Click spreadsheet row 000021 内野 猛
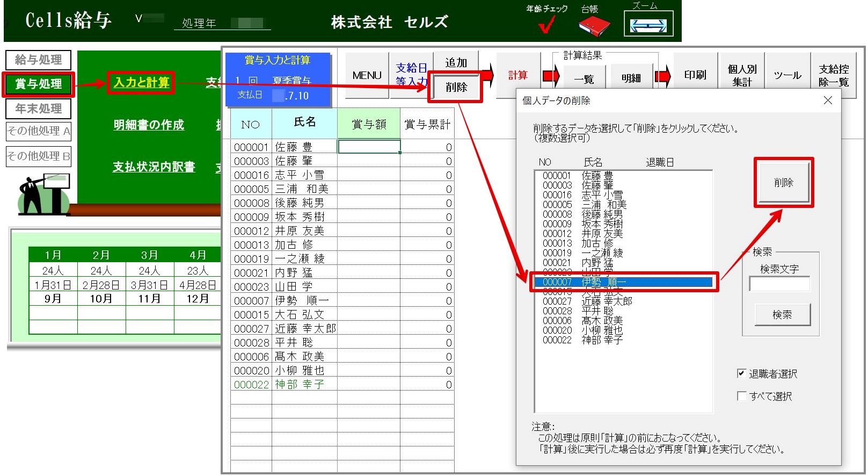 pos(342,272)
